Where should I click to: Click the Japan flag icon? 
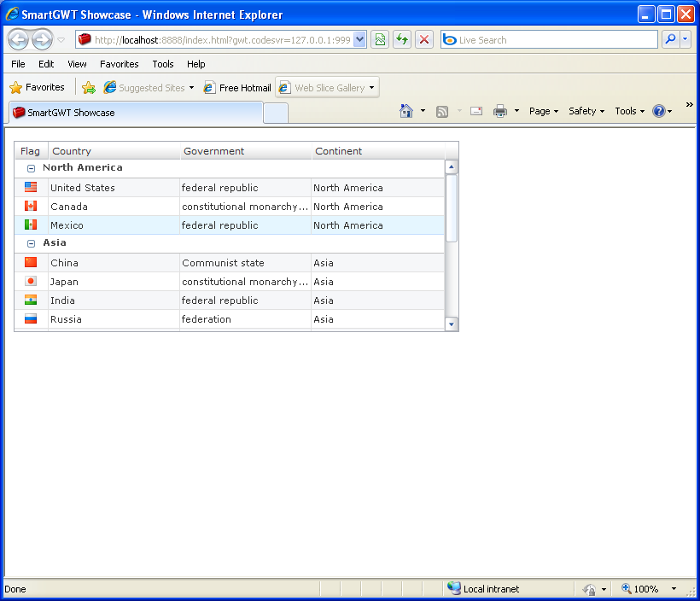[x=31, y=281]
